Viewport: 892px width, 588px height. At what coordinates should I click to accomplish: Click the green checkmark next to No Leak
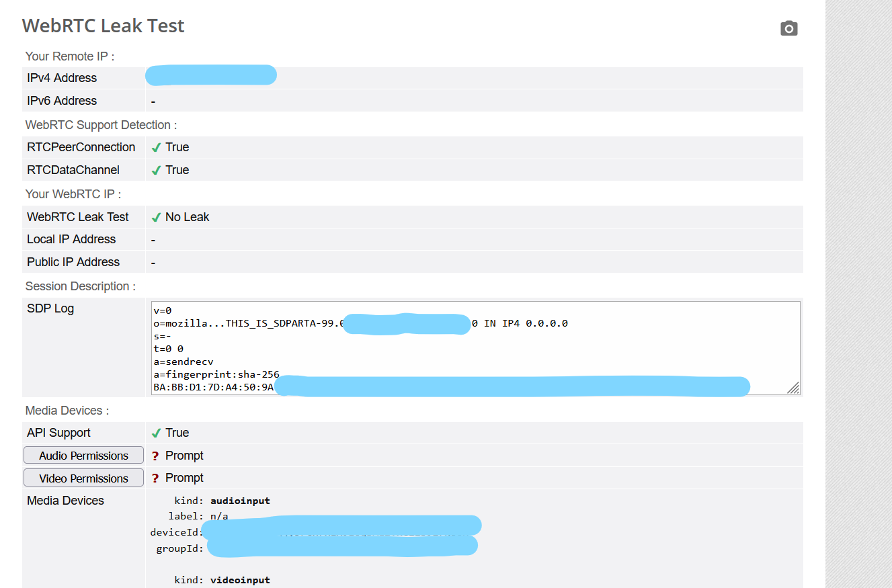coord(156,218)
